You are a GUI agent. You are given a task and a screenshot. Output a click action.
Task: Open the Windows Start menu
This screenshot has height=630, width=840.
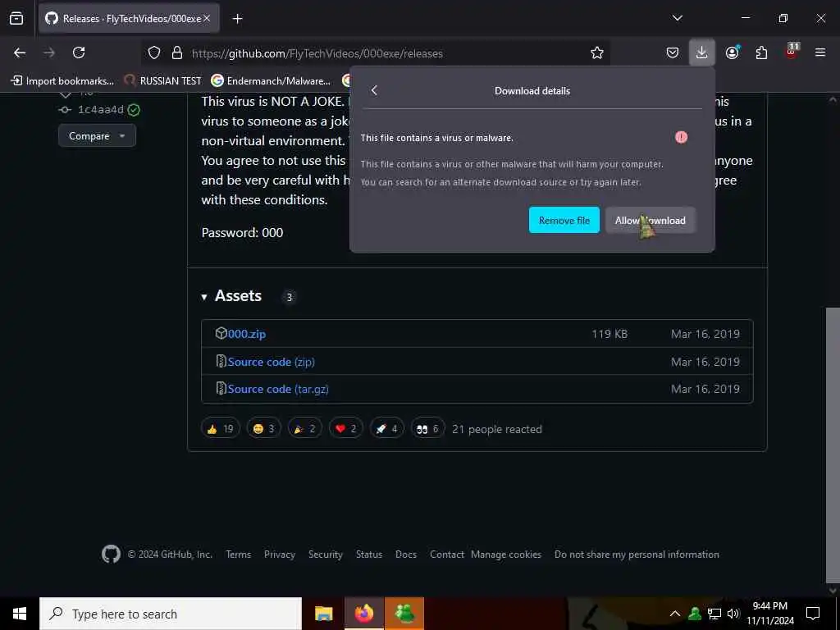(x=20, y=614)
